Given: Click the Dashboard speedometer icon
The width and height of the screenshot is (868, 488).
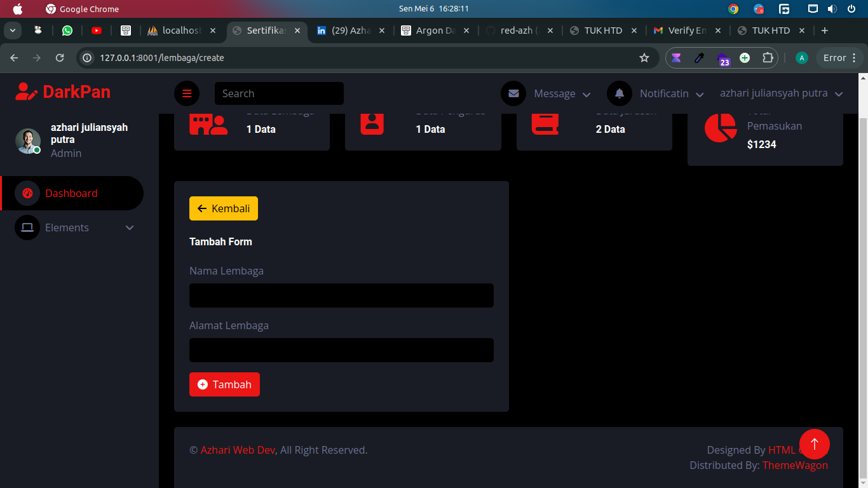Looking at the screenshot, I should coord(27,193).
